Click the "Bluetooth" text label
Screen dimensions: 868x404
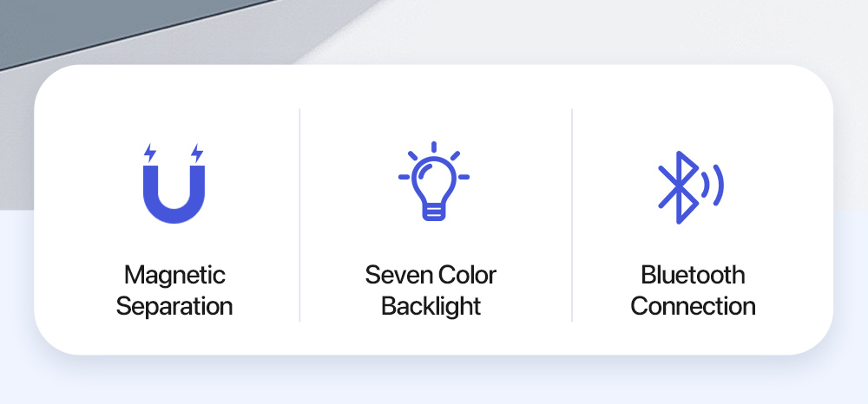pyautogui.click(x=693, y=276)
